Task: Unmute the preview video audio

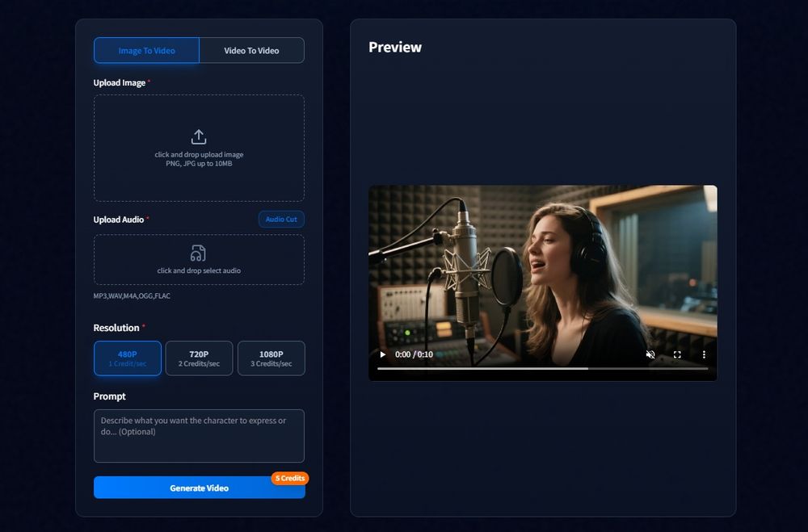Action: coord(650,354)
